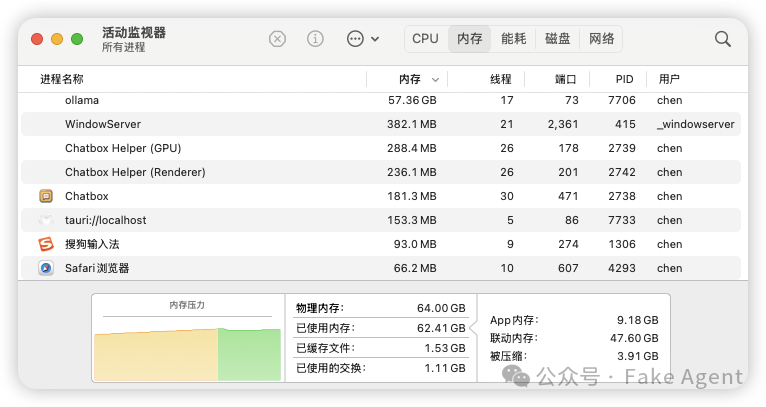Switch to the 能耗 tab
The width and height of the screenshot is (766, 407).
(x=513, y=39)
